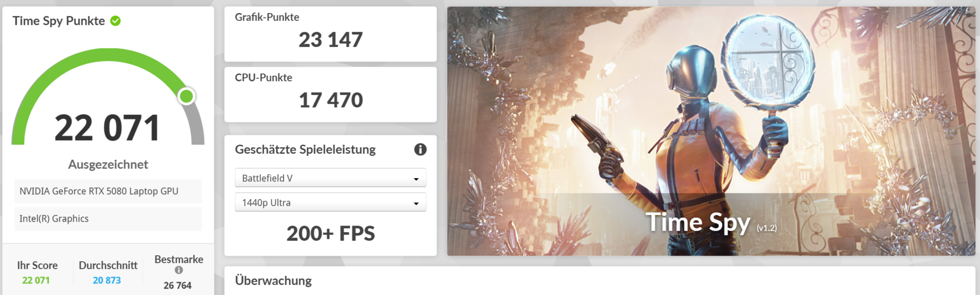Viewport: 980px width, 295px height.
Task: Click the CPU-Punkte score 17 470
Action: tap(330, 100)
